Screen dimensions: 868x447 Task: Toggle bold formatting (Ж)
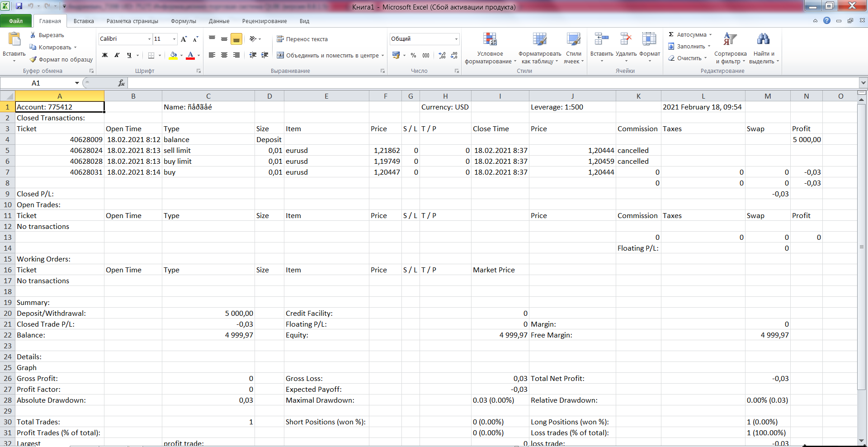coord(105,55)
